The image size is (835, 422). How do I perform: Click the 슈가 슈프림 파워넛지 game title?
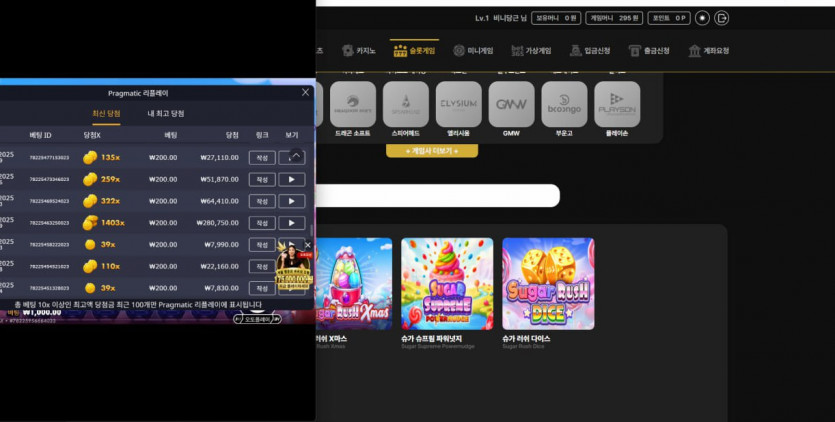tap(431, 338)
